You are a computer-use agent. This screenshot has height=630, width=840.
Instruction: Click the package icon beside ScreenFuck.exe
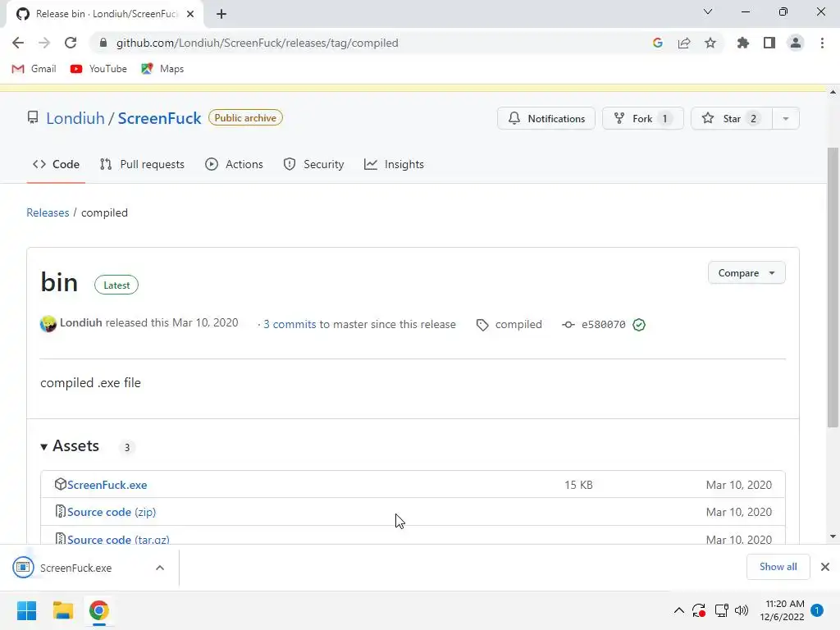(61, 484)
